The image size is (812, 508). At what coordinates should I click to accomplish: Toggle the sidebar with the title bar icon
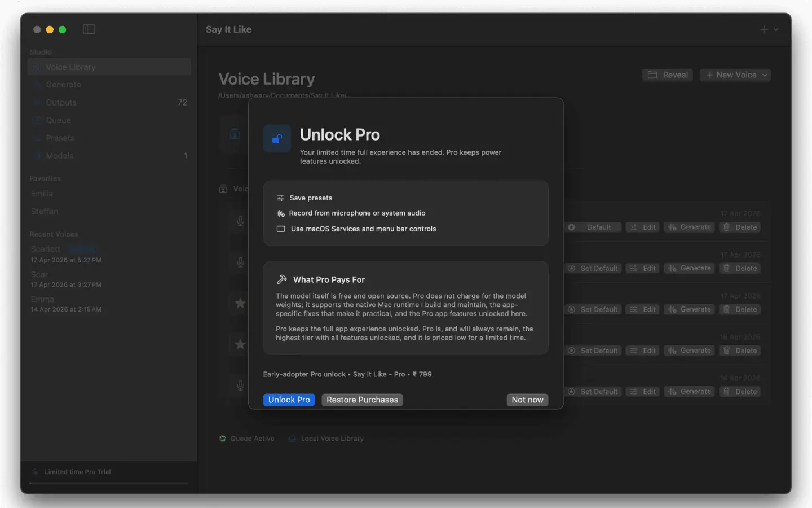pos(89,29)
